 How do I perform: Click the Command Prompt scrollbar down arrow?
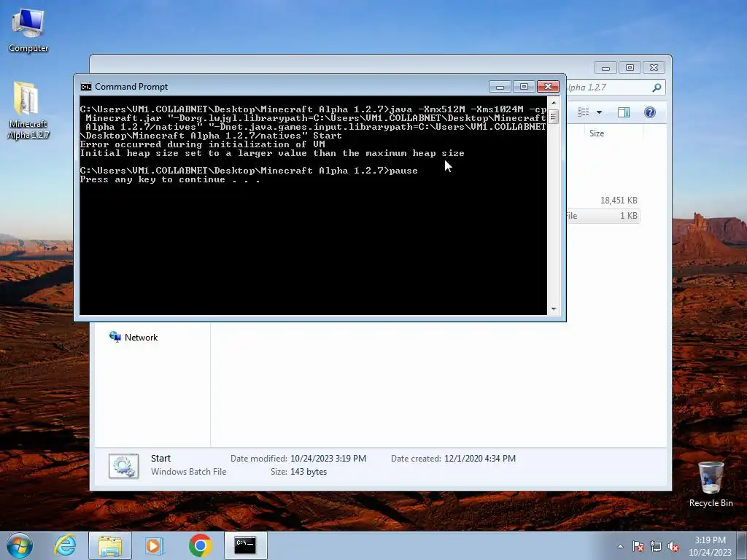click(x=554, y=309)
